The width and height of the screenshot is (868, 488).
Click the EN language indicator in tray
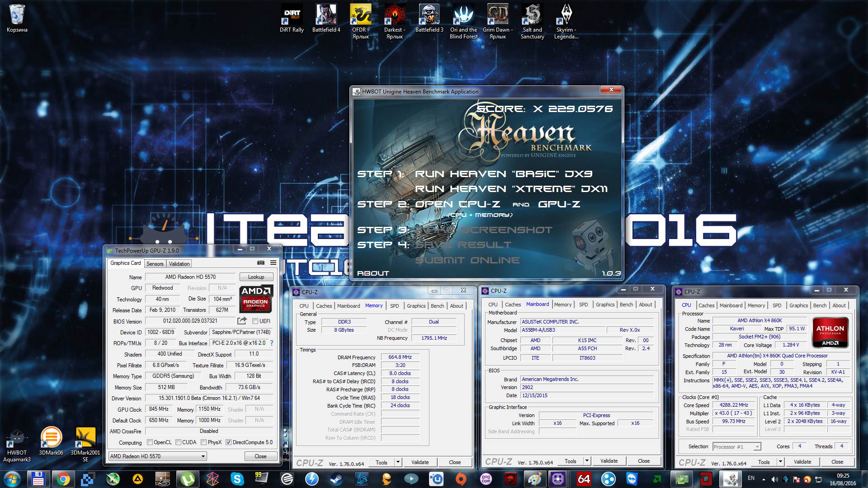751,478
